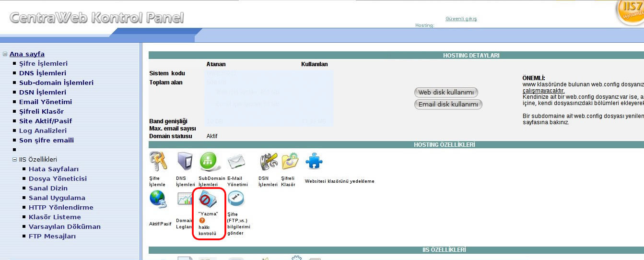Click the Güvenli çıkış link
The width and height of the screenshot is (644, 260).
[461, 19]
